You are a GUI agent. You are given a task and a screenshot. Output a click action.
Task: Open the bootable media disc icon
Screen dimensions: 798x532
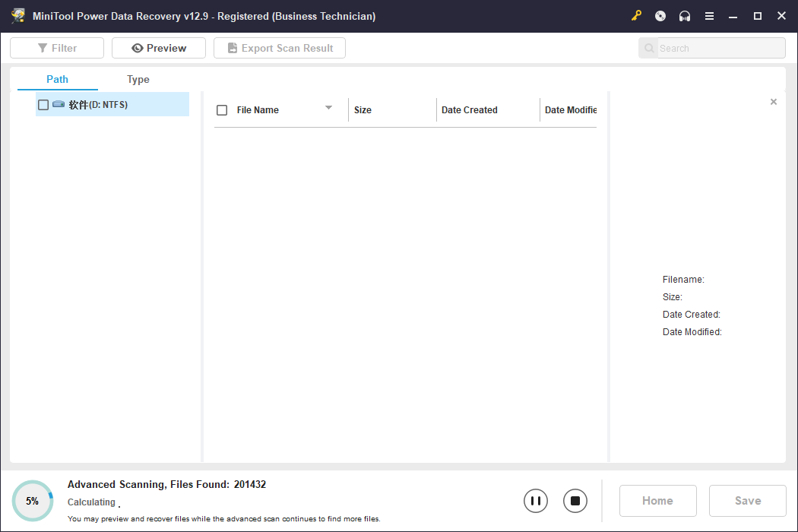[x=660, y=16]
